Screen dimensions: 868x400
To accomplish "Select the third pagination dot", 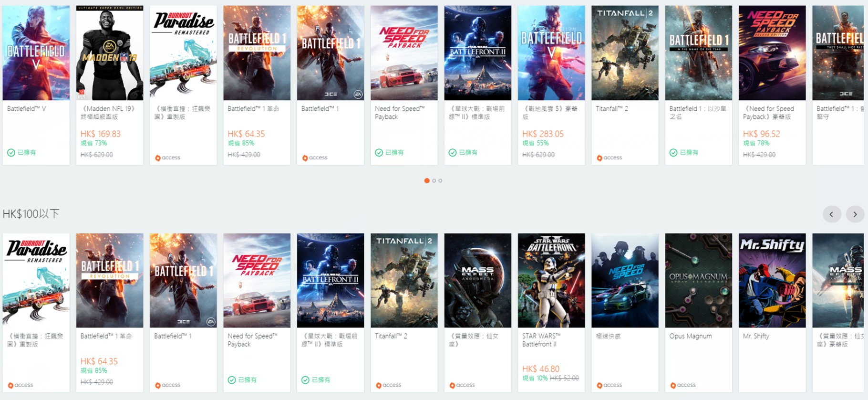I will [440, 180].
